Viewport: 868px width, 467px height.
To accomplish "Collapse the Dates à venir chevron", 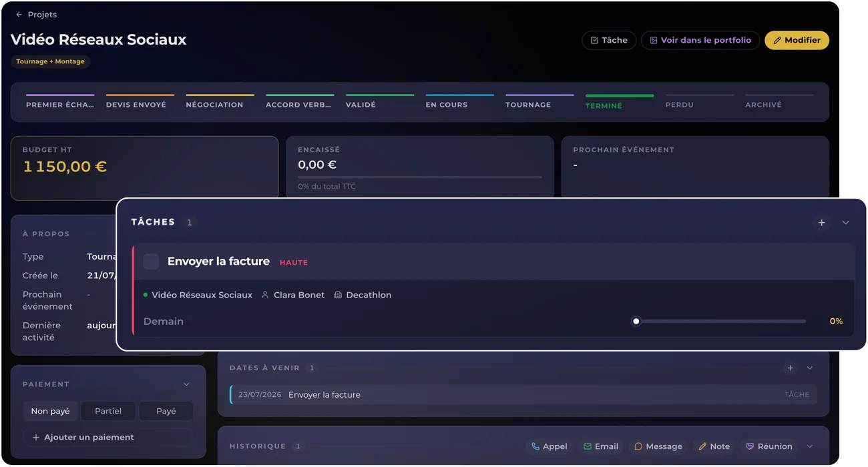I will click(x=810, y=368).
